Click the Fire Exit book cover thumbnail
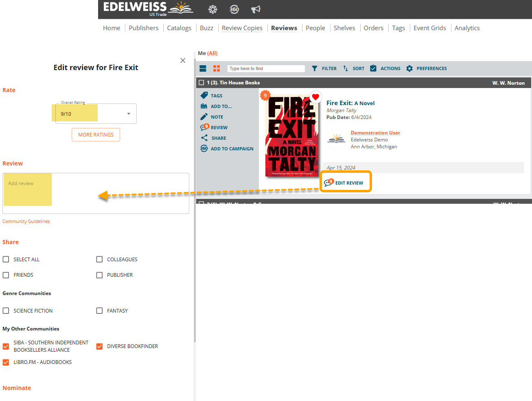Viewport: 532px width, 401px height. click(x=292, y=135)
